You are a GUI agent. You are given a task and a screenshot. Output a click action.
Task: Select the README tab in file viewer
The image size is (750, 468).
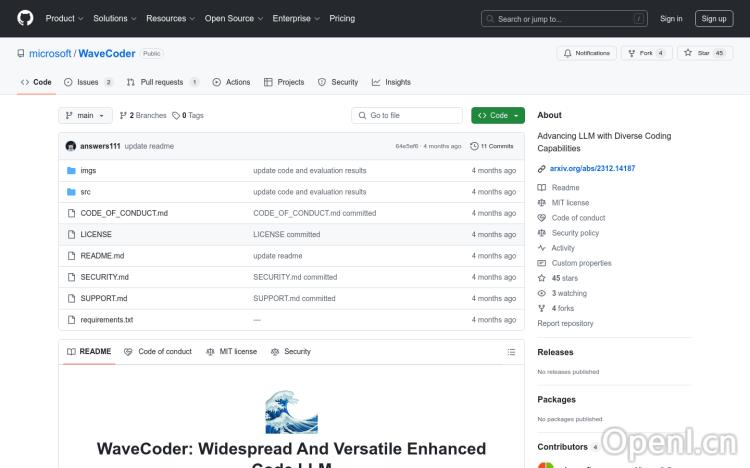tap(89, 352)
